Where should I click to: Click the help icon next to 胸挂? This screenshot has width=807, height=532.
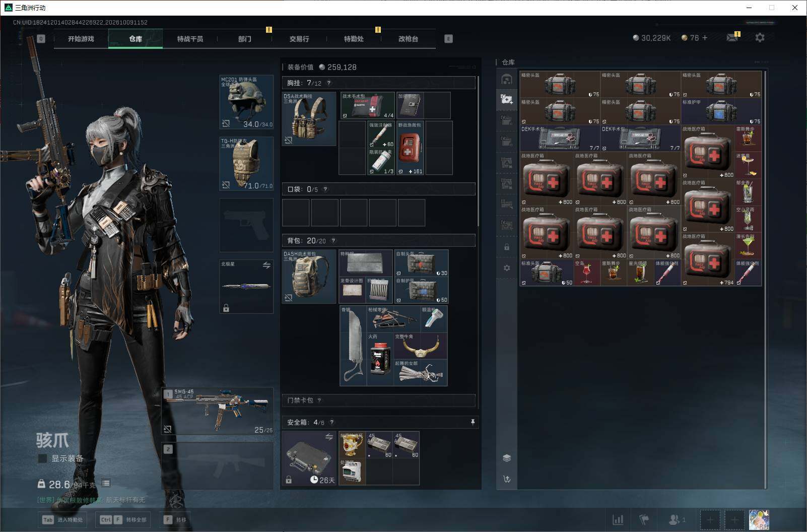(329, 83)
